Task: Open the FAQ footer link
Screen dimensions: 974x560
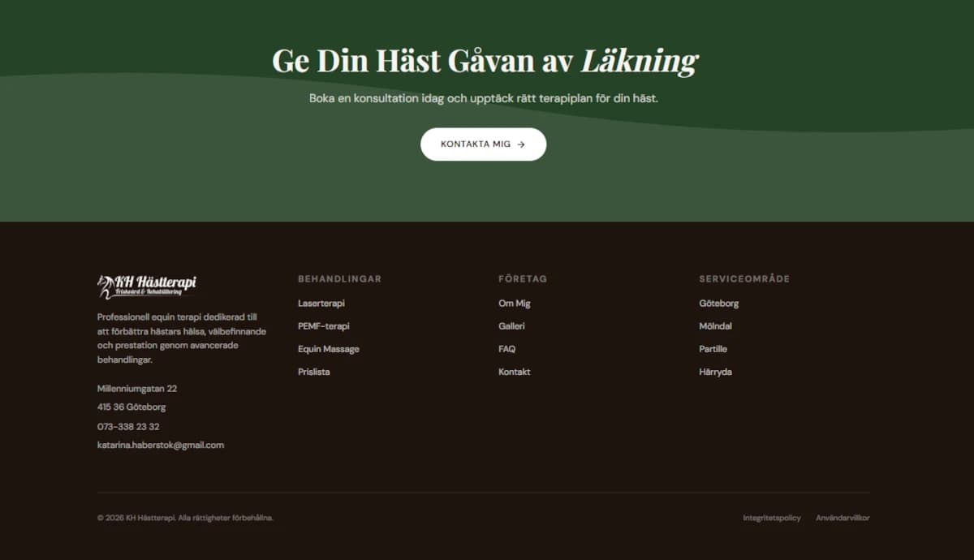Action: pyautogui.click(x=506, y=349)
